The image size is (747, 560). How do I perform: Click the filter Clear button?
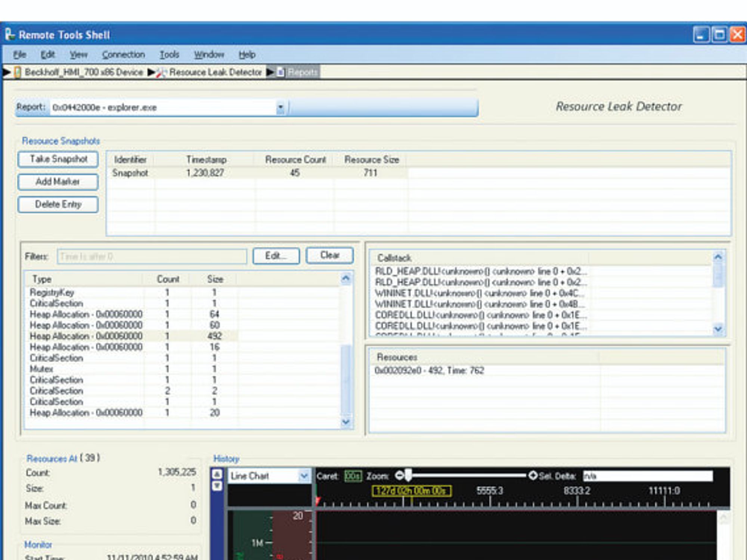pyautogui.click(x=329, y=255)
